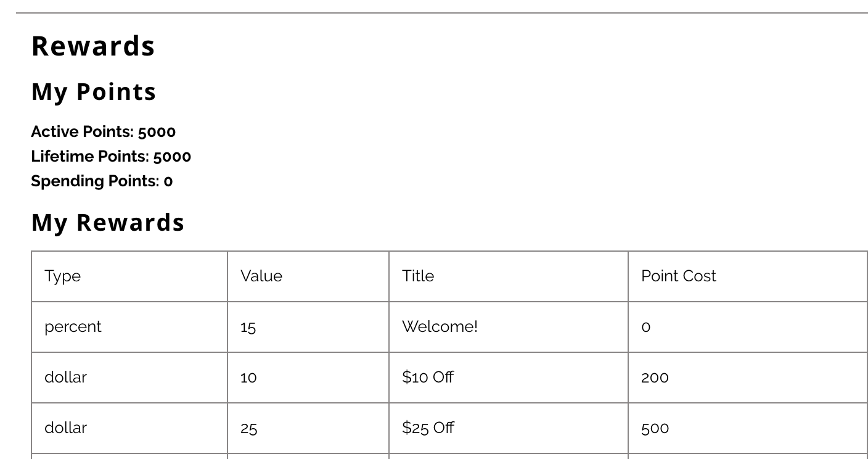Click the Welcome! reward's point cost cell

646,327
